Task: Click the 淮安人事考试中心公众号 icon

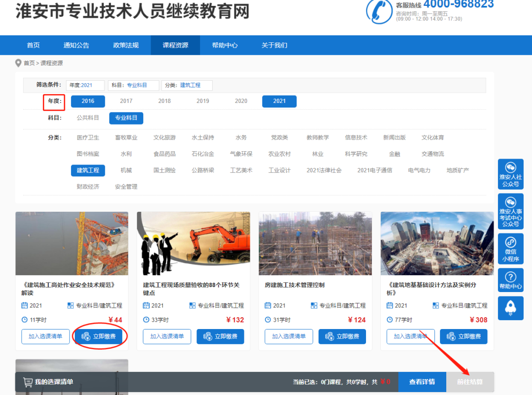Action: (x=511, y=211)
